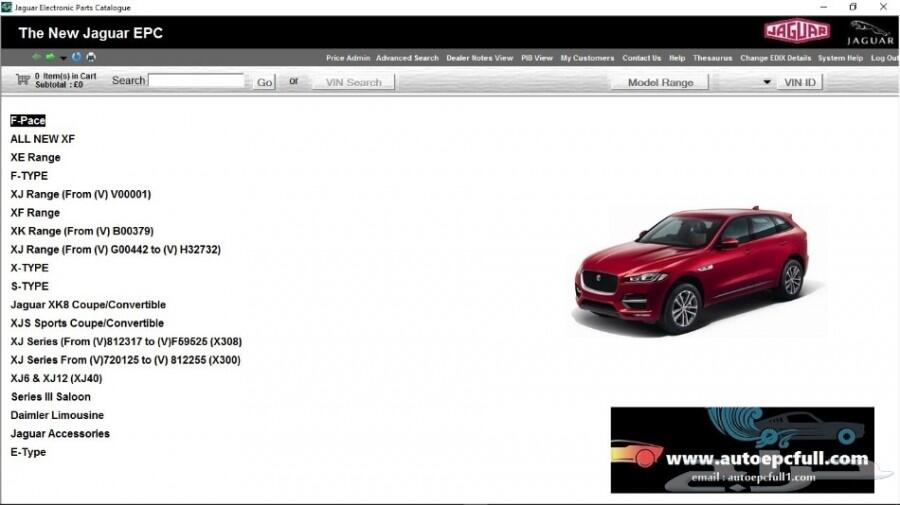Screen dimensions: 900x505
Task: Open My Customers
Action: (x=587, y=58)
